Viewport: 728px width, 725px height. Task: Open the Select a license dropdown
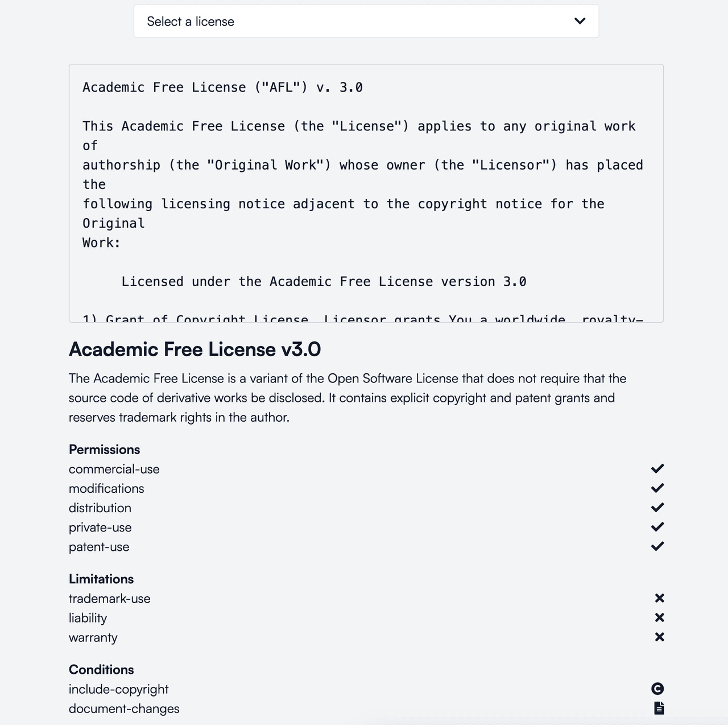[x=366, y=22]
